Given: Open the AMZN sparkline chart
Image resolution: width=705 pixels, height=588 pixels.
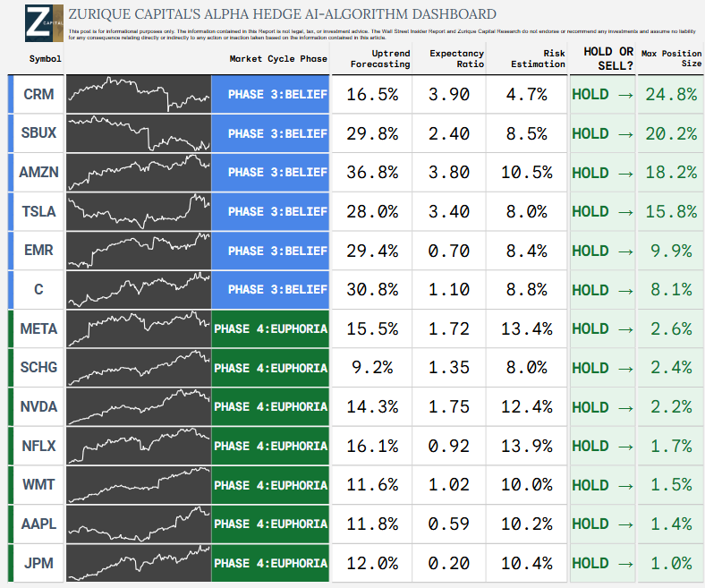Looking at the screenshot, I should pos(139,173).
